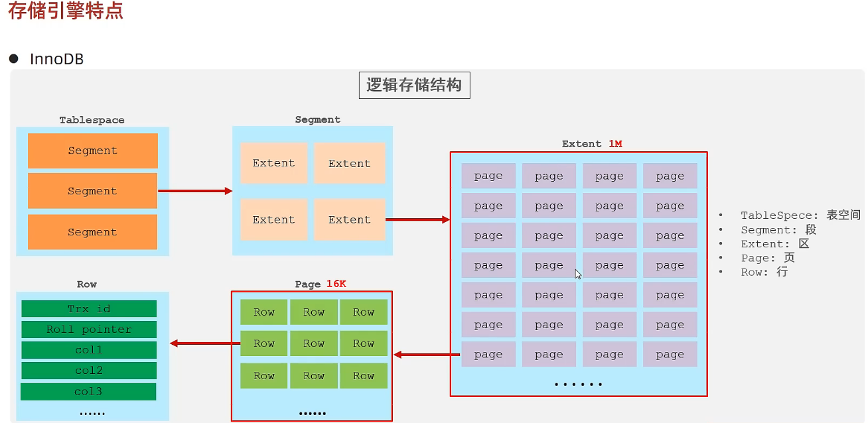Select the col2 green box

[x=89, y=371]
